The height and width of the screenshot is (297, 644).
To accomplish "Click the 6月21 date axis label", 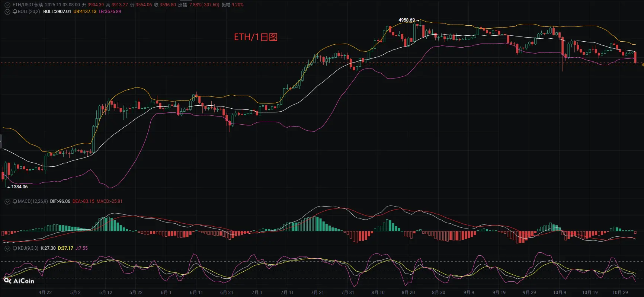I will click(x=227, y=293).
